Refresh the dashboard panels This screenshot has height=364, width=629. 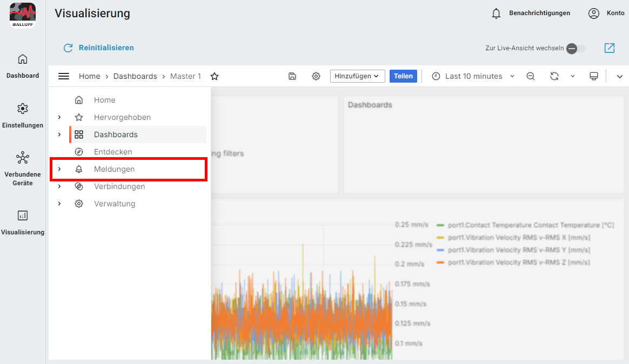554,76
